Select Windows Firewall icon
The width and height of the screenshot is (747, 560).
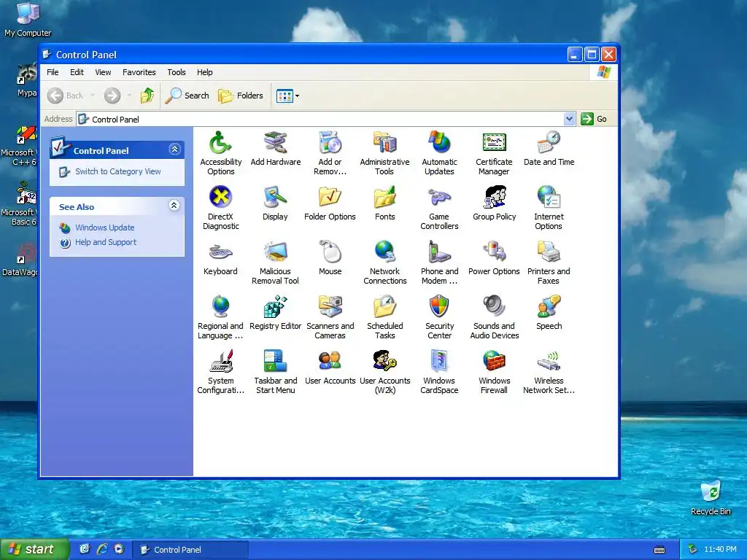pyautogui.click(x=494, y=361)
